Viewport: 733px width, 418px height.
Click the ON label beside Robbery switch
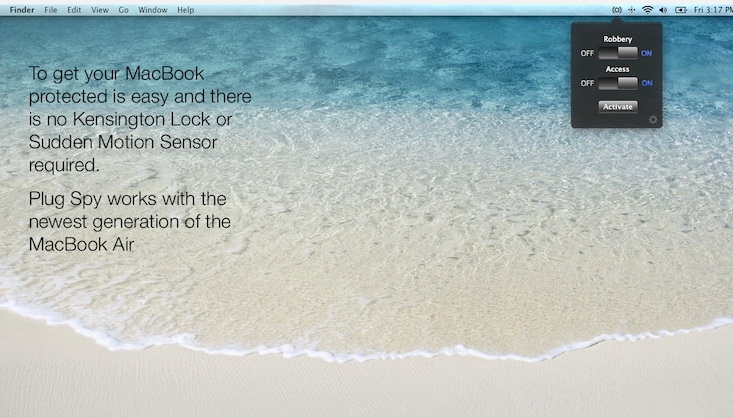[x=647, y=53]
